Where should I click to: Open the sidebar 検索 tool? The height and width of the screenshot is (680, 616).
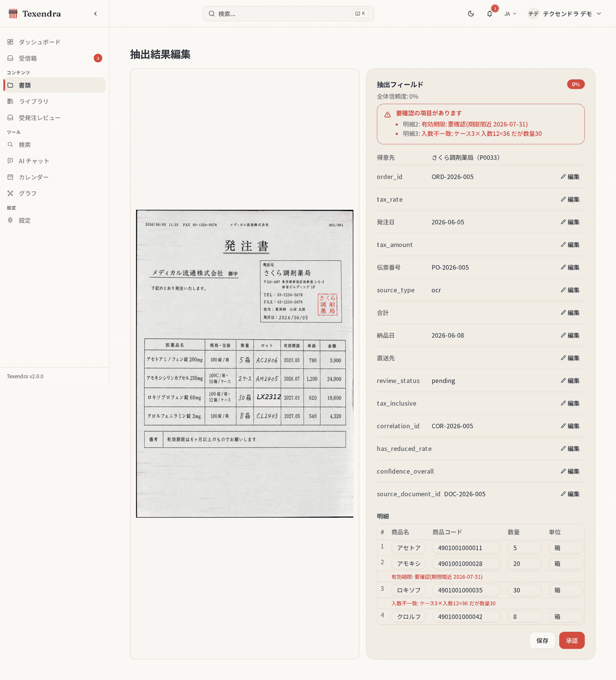pyautogui.click(x=54, y=144)
